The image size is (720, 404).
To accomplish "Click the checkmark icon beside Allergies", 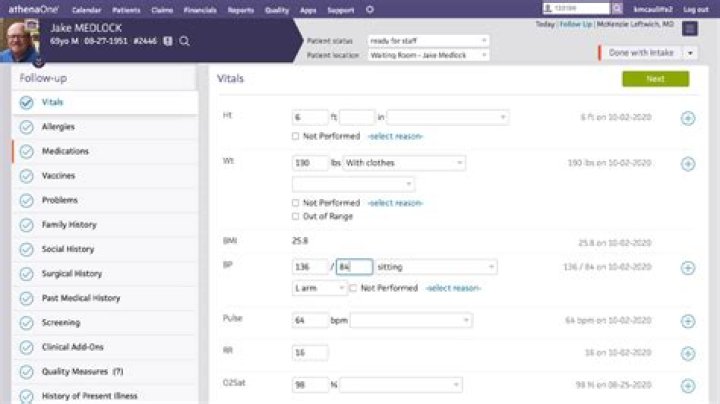I will (x=26, y=127).
